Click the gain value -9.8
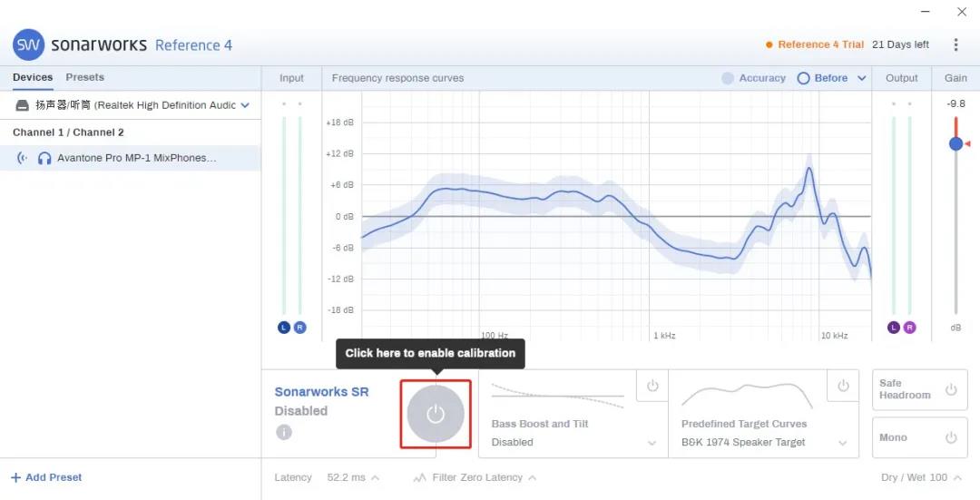 955,103
